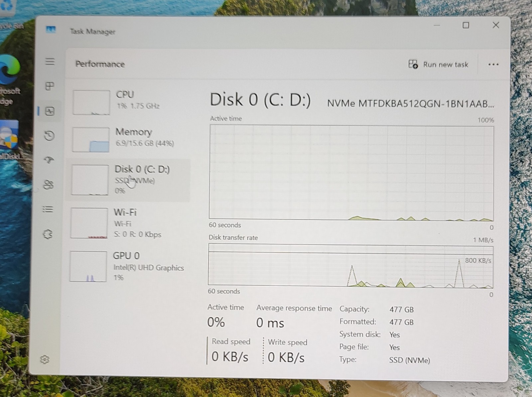
Task: Open the Processes page icon
Action: point(50,86)
